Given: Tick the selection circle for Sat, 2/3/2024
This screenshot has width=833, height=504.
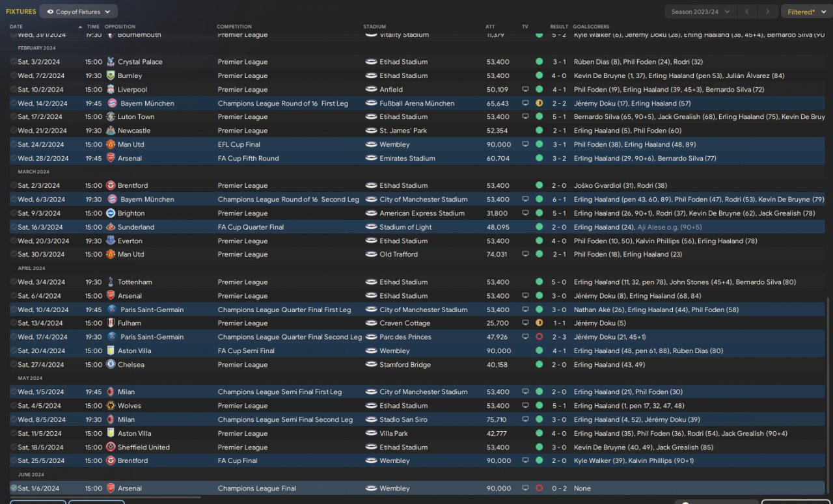Looking at the screenshot, I should click(14, 185).
